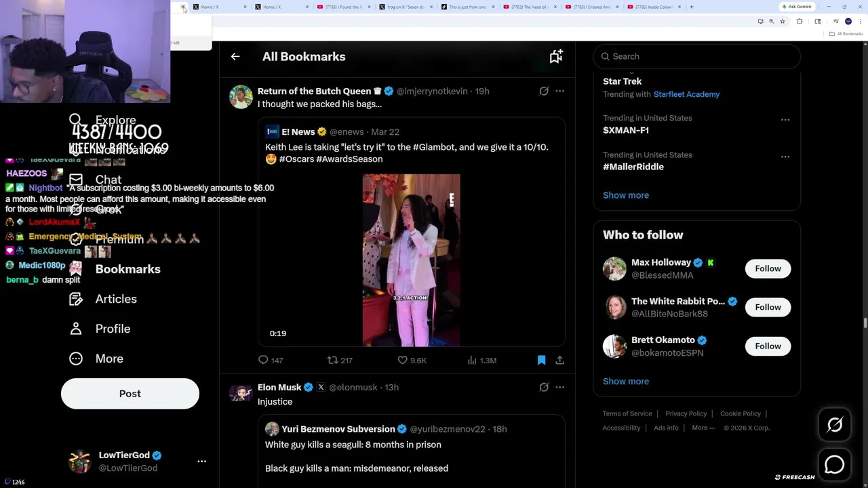Screen dimensions: 868x488
Task: Open the @elonmusk handle
Action: (x=353, y=387)
